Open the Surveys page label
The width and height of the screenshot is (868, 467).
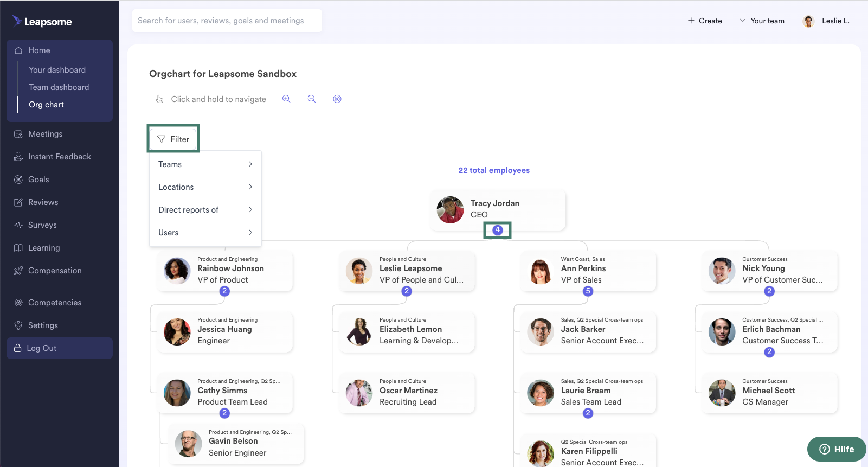(x=42, y=225)
